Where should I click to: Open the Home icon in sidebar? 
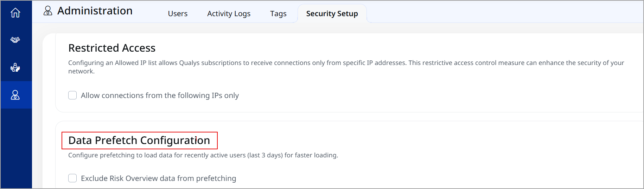(x=15, y=13)
